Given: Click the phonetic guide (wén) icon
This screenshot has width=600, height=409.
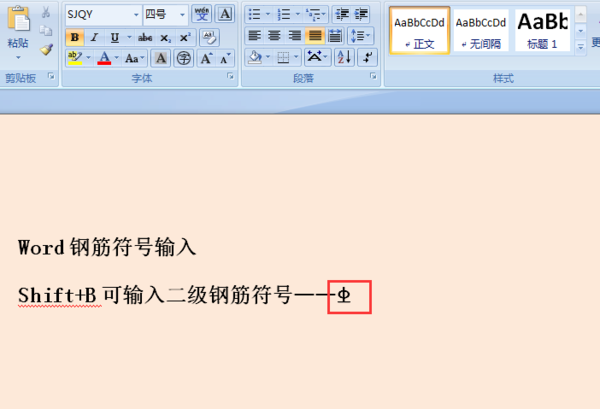Looking at the screenshot, I should [202, 14].
